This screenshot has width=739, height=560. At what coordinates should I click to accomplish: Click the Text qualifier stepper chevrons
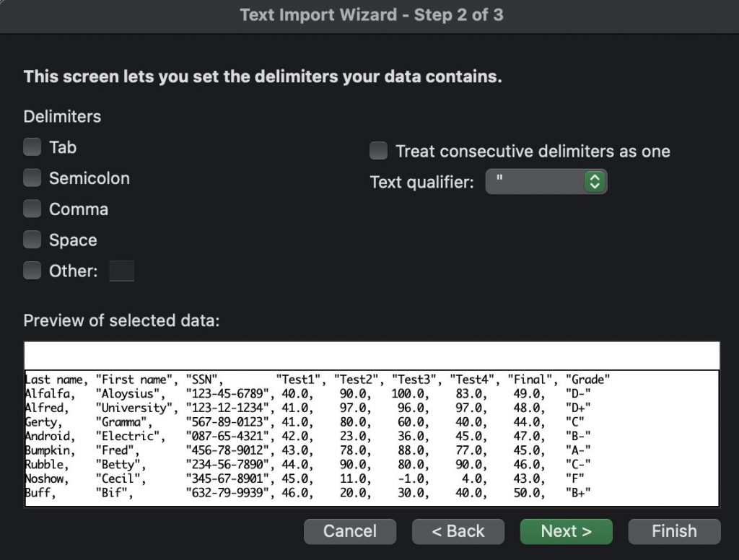(x=595, y=181)
